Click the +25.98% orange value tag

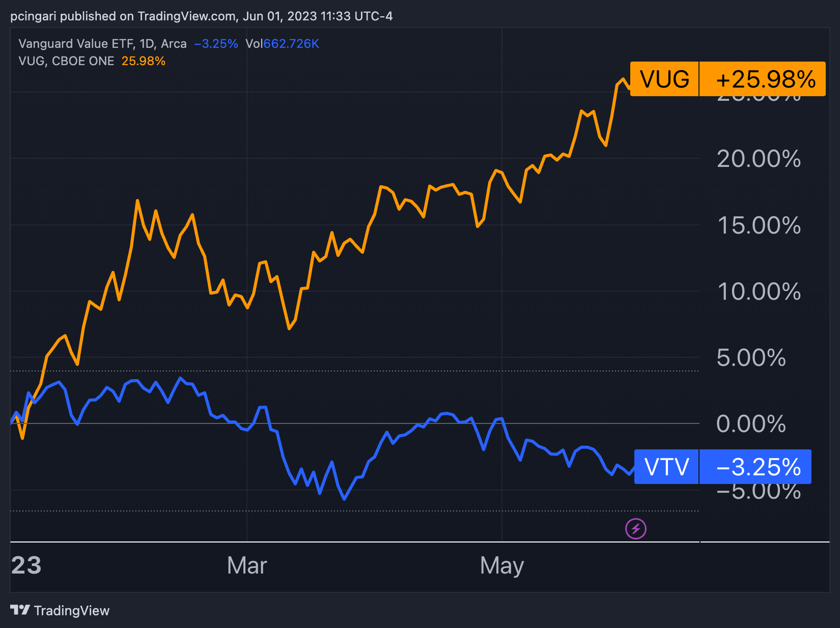(763, 79)
